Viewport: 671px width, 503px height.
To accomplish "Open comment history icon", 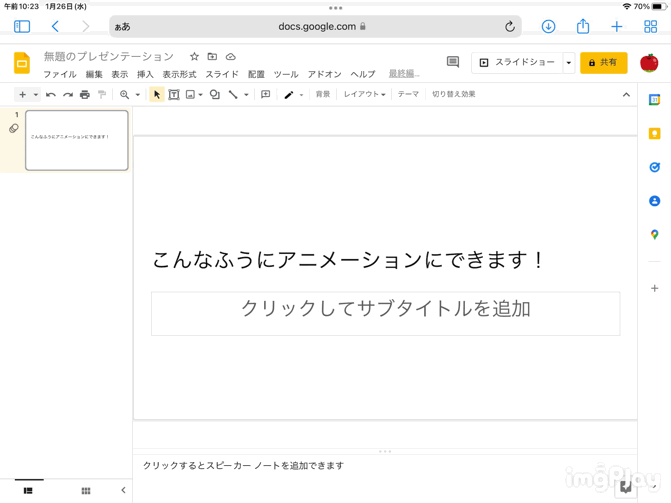I will [x=453, y=62].
